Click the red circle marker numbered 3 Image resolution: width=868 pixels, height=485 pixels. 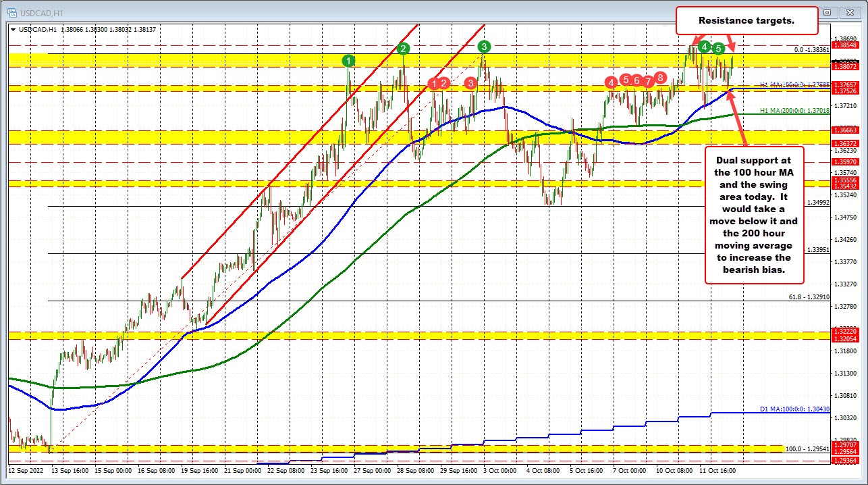pyautogui.click(x=470, y=82)
